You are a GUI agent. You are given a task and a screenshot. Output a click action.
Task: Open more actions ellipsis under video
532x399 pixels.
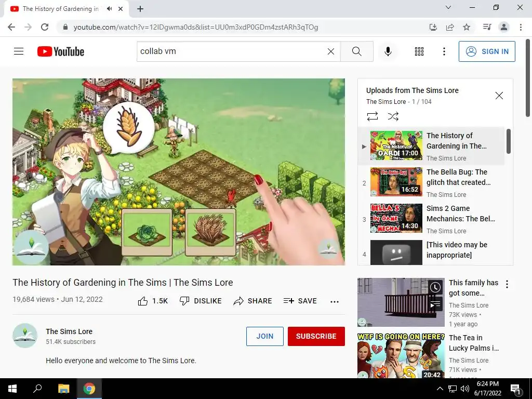pyautogui.click(x=335, y=302)
